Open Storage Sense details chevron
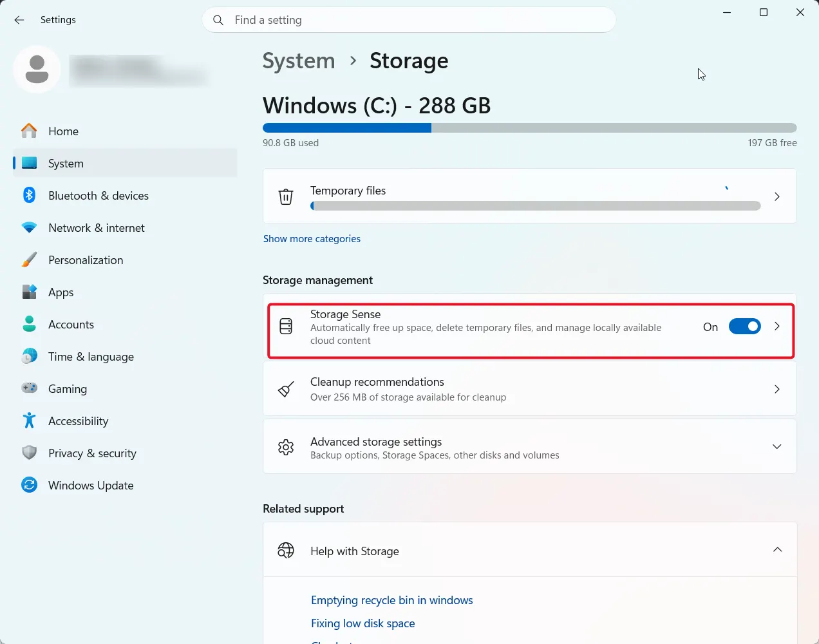 coord(777,327)
